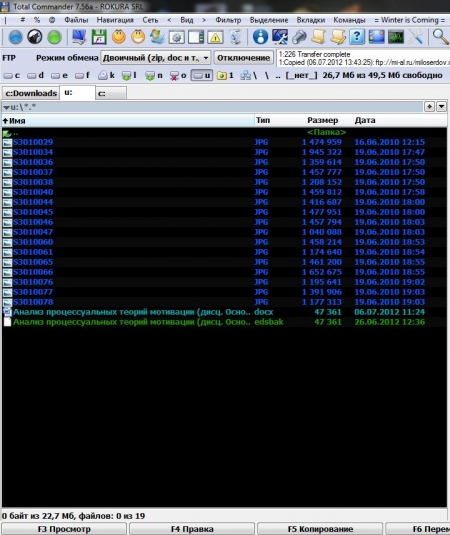Viewport: 450px width, 535px height.
Task: Select drive c in the drive bar
Action: (12, 75)
